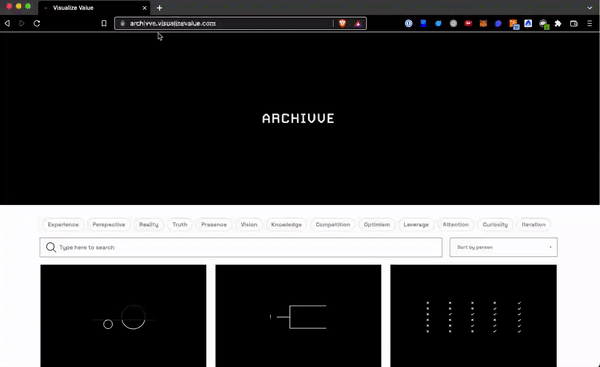Close the Visualize Value tab
600x367 pixels.
[145, 8]
